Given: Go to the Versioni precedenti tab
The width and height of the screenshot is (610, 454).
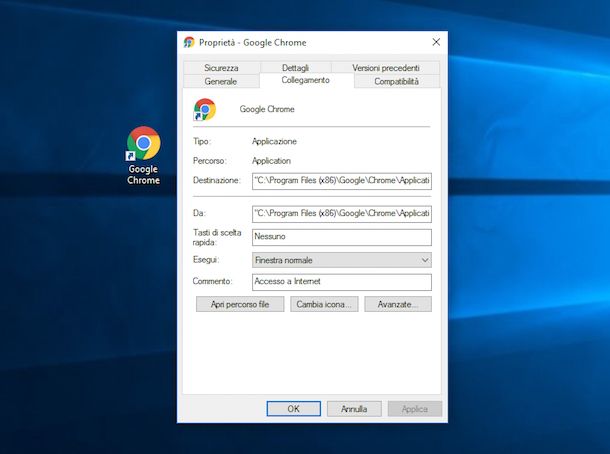Looking at the screenshot, I should pyautogui.click(x=386, y=68).
